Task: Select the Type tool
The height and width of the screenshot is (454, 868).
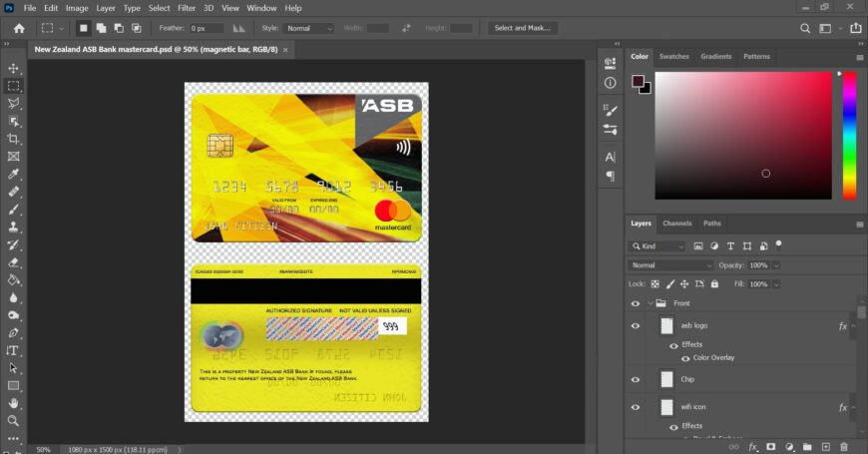Action: coord(13,350)
